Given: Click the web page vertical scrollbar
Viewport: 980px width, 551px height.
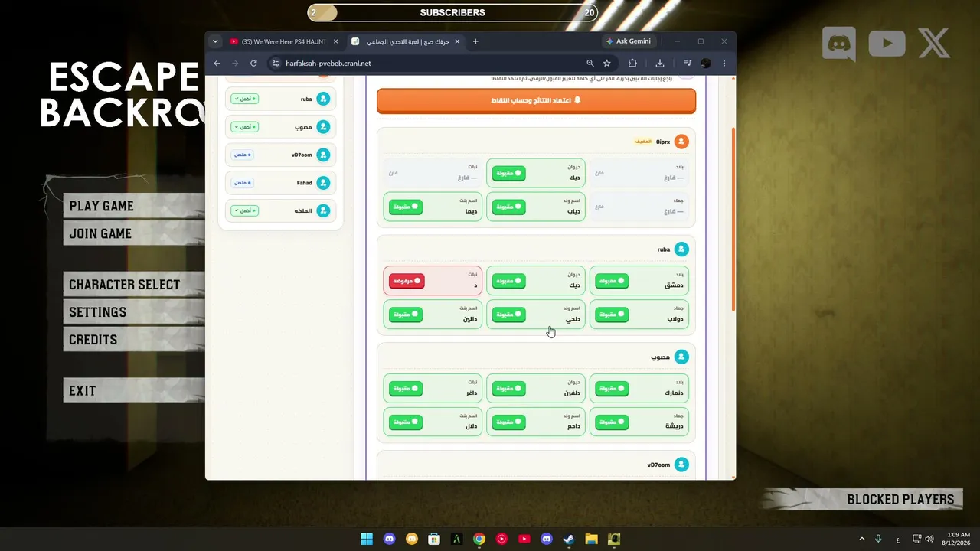Looking at the screenshot, I should [733, 220].
